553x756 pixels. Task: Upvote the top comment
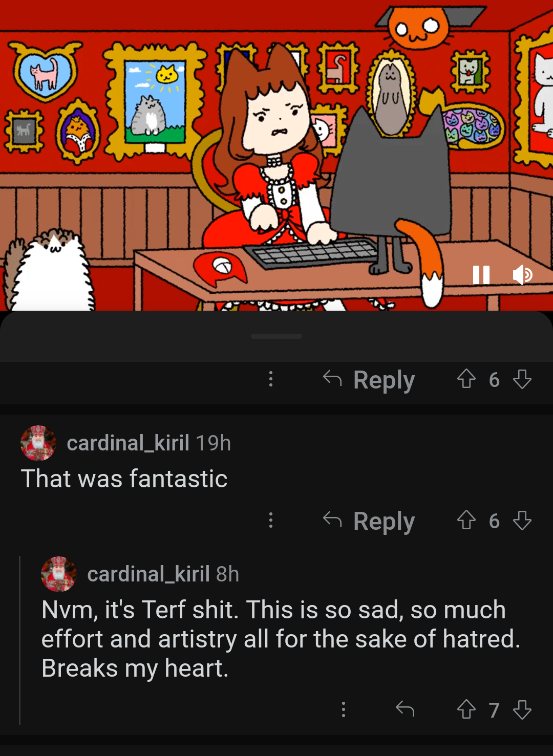(x=466, y=379)
